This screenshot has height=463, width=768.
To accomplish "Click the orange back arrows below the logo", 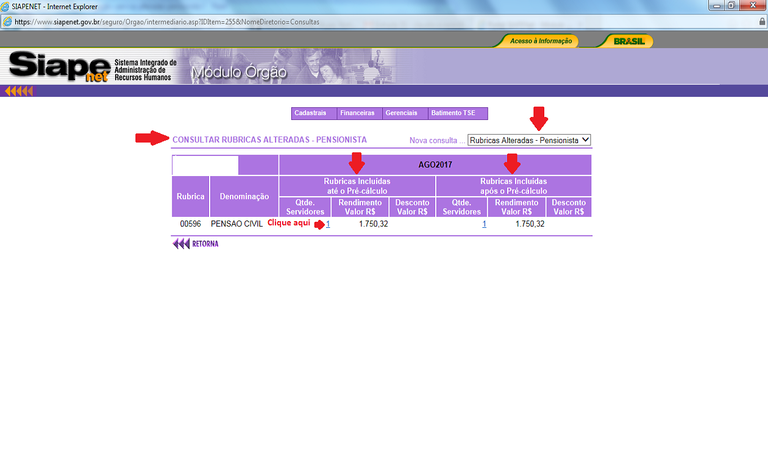I will [19, 91].
